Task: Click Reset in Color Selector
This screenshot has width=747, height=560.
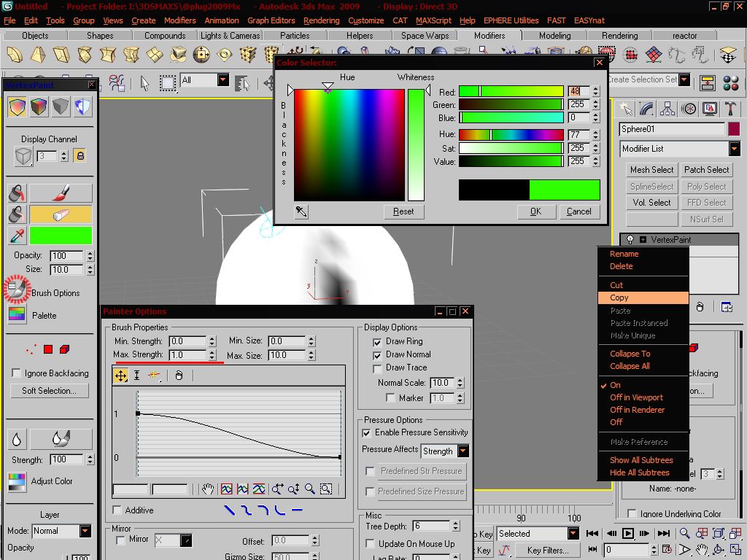Action: (x=403, y=211)
